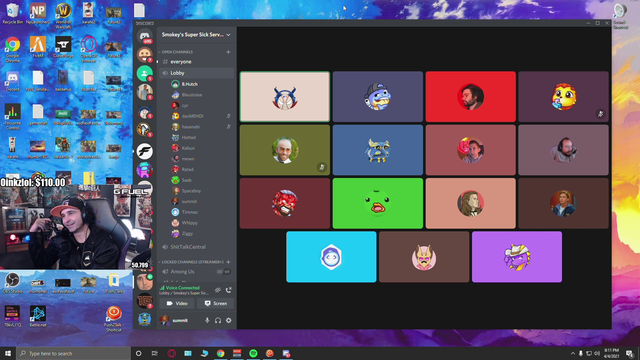The image size is (640, 360).
Task: Open Opera GX Browser desktop shortcut
Action: tap(89, 49)
